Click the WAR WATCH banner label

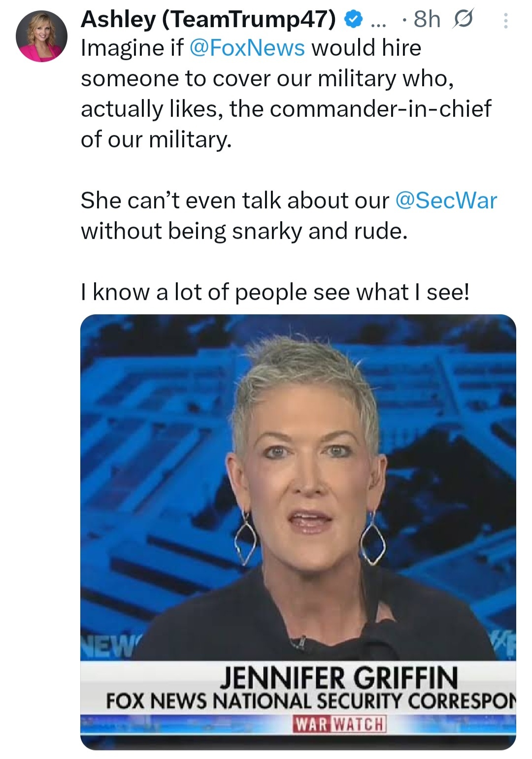339,724
